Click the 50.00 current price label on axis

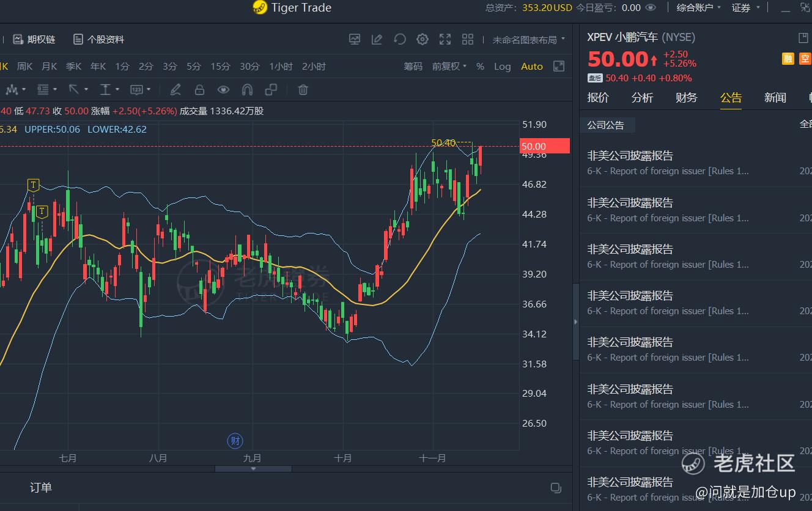point(544,146)
